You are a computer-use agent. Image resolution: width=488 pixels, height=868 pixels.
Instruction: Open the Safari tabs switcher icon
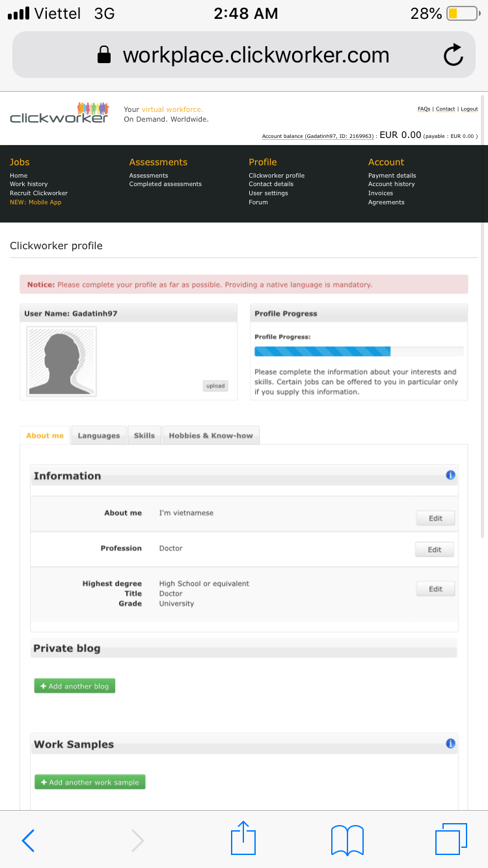[451, 839]
